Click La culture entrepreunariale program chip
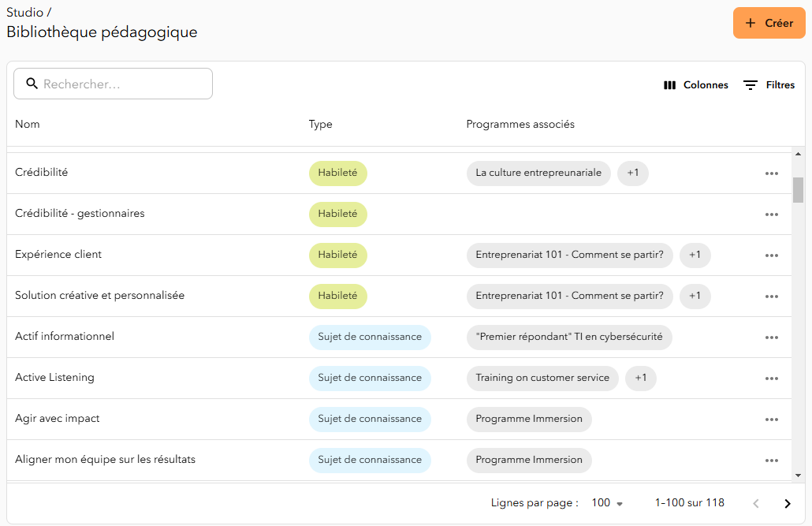Image resolution: width=812 pixels, height=526 pixels. click(x=538, y=173)
